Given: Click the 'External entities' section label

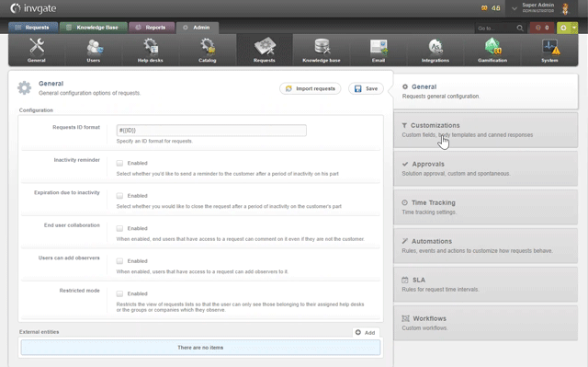Looking at the screenshot, I should tap(39, 332).
